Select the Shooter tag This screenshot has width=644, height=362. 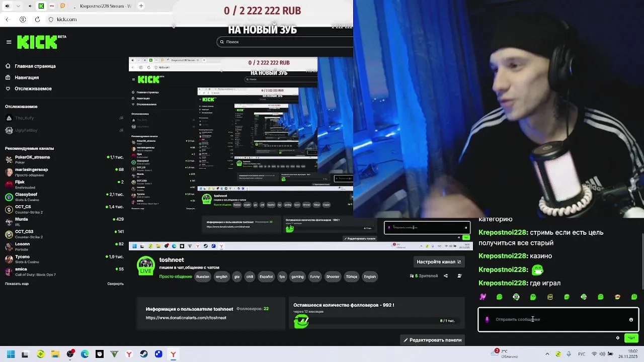pyautogui.click(x=333, y=277)
